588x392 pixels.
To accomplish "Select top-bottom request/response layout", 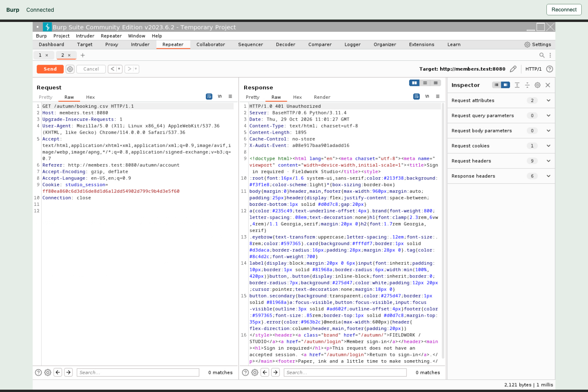I will click(x=425, y=83).
